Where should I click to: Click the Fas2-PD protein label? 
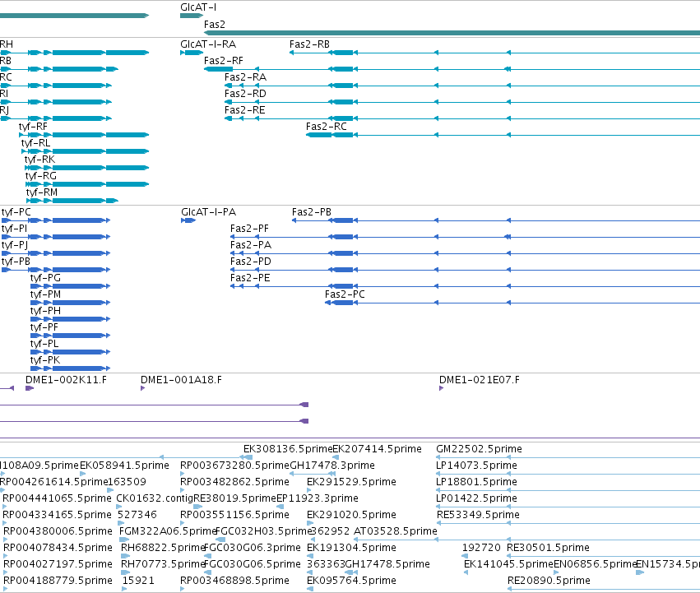point(250,262)
